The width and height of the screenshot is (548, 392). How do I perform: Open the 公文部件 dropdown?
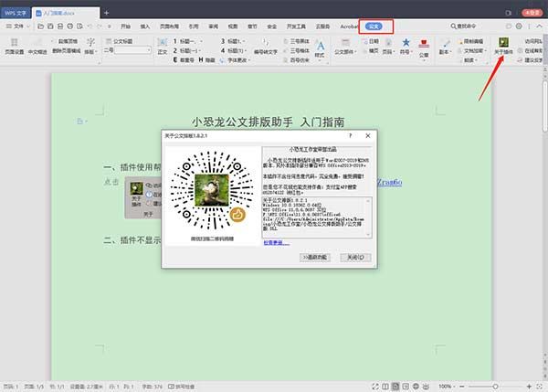tap(345, 47)
